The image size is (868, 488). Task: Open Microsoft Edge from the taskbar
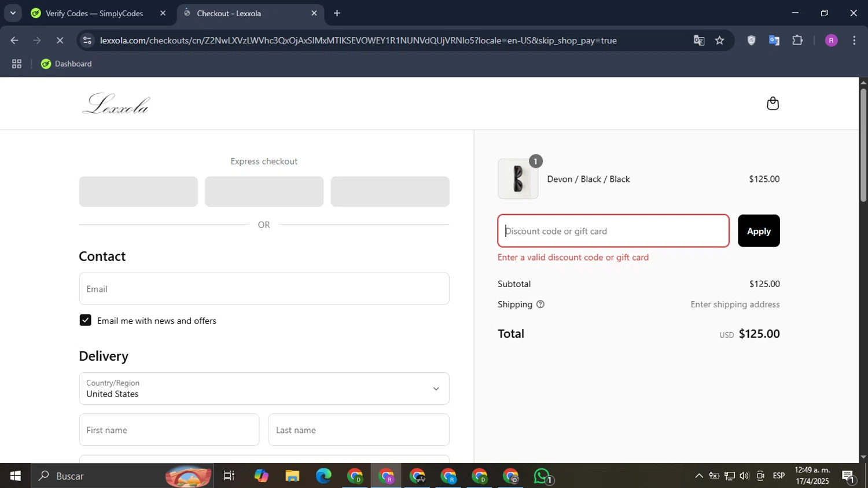[x=323, y=476]
